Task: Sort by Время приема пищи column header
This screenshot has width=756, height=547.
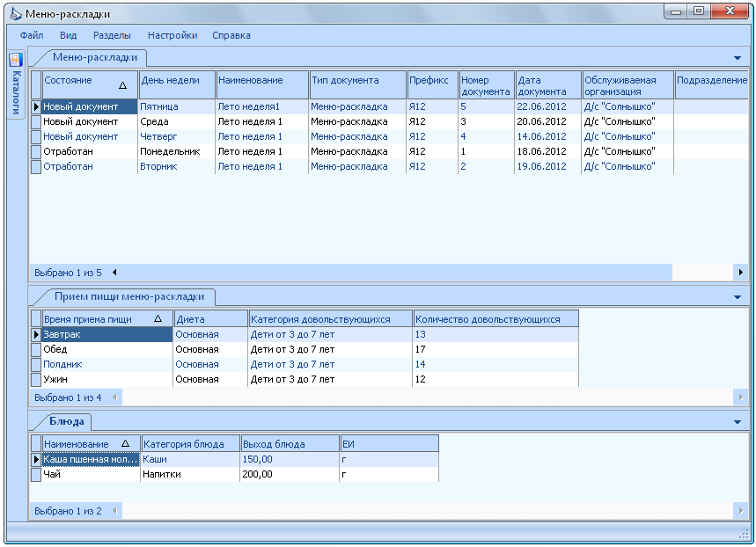Action: pos(107,318)
